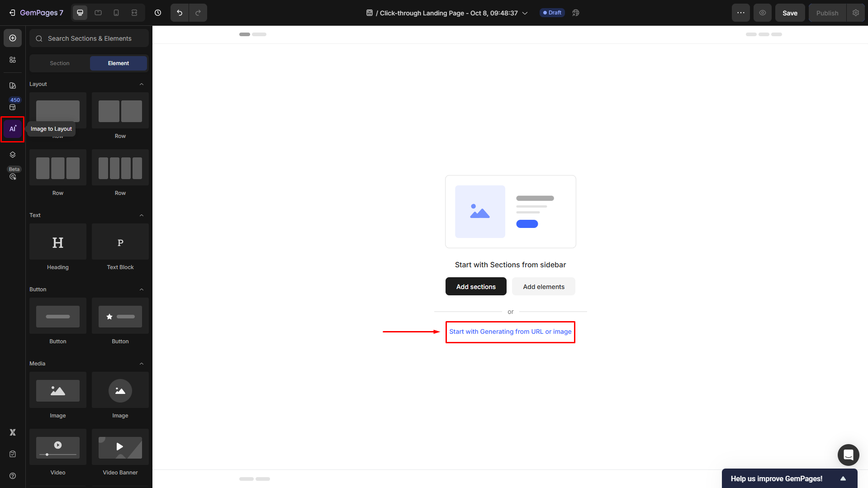The width and height of the screenshot is (868, 488).
Task: Select the Heading element thumbnail
Action: [x=58, y=242]
